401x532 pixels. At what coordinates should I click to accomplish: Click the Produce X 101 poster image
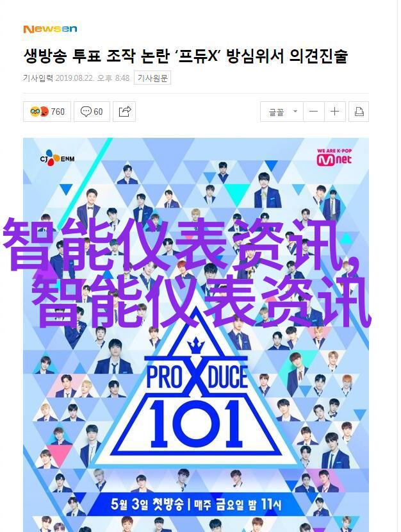click(196, 335)
